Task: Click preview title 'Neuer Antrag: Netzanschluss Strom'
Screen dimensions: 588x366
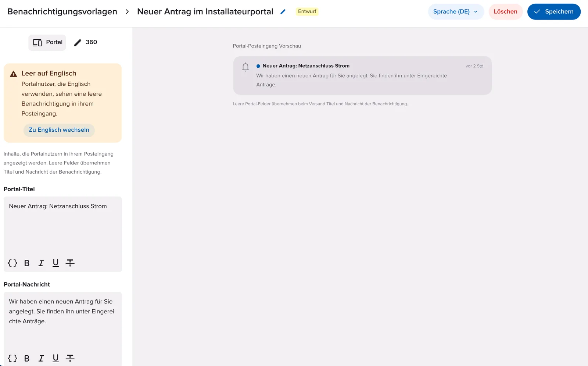Action: pos(306,66)
